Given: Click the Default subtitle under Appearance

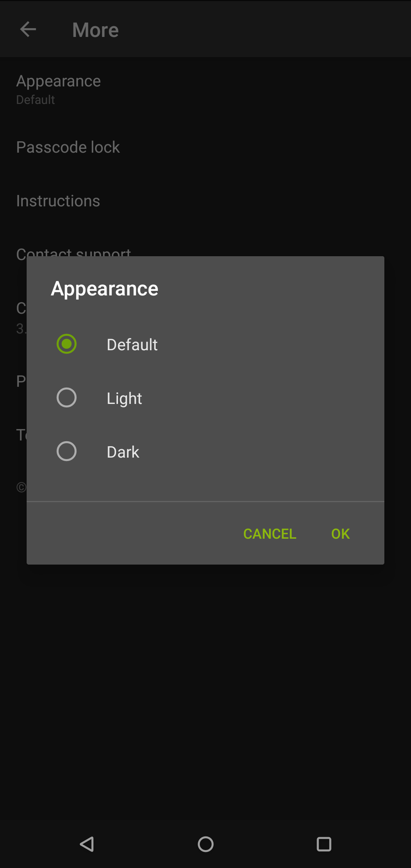Looking at the screenshot, I should point(35,100).
